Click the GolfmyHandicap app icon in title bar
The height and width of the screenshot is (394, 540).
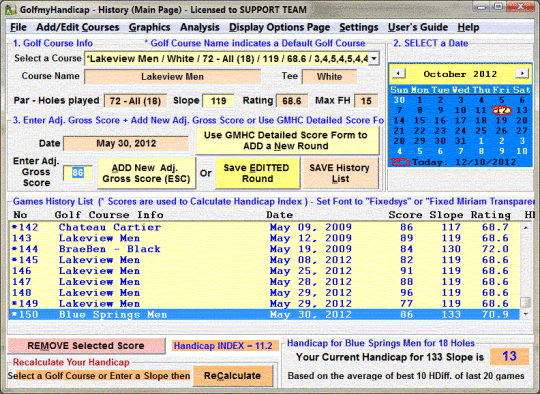tap(10, 9)
